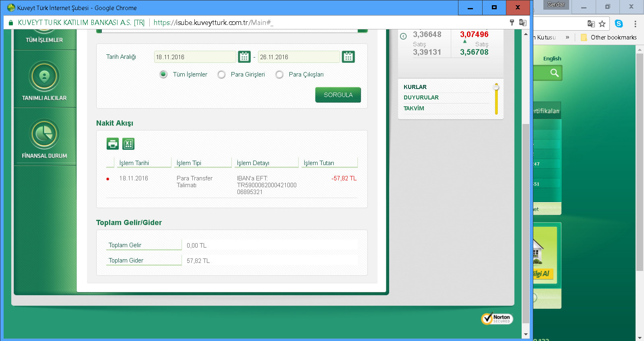Click the Para Transfer Talimatı cell
Image resolution: width=644 pixels, height=341 pixels.
pyautogui.click(x=194, y=182)
